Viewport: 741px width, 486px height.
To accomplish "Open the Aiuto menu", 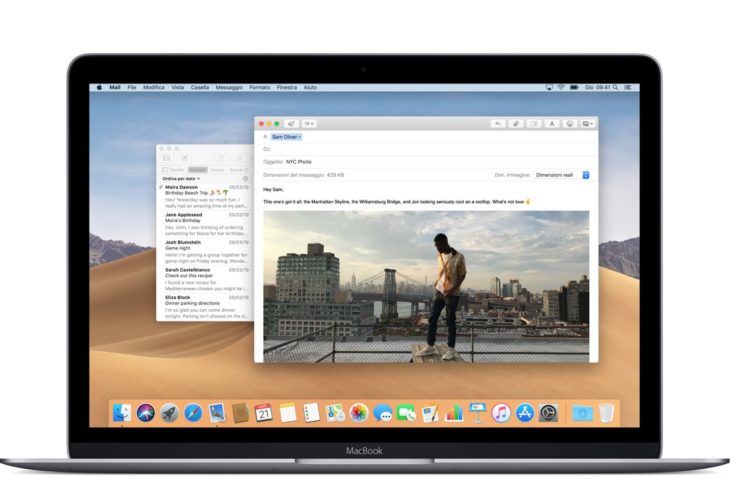I will 310,87.
